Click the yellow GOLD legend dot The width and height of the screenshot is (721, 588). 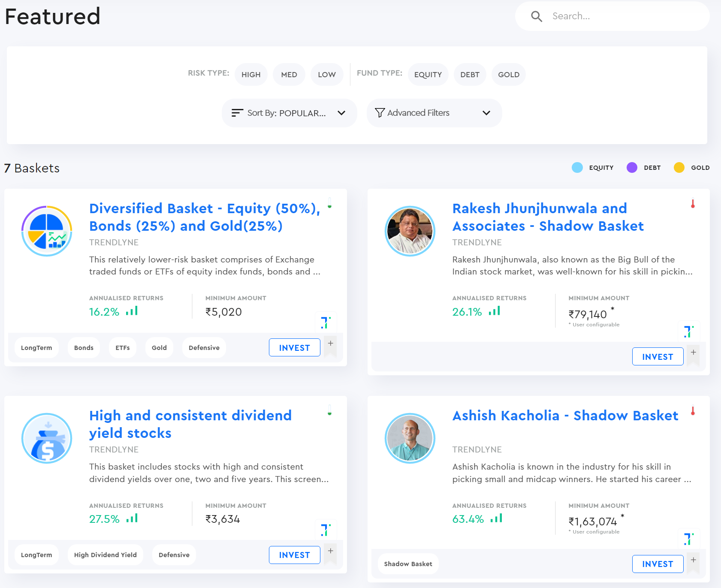pos(679,168)
